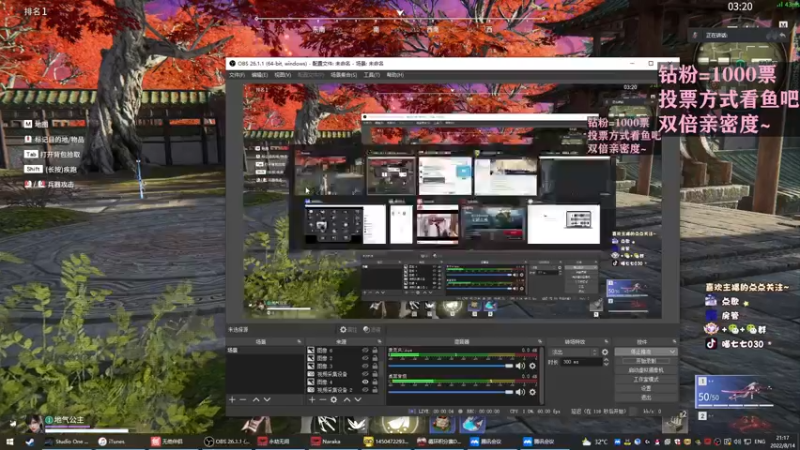Toggle the lock on source 图像 2
This screenshot has height=450, width=800.
pos(375,358)
